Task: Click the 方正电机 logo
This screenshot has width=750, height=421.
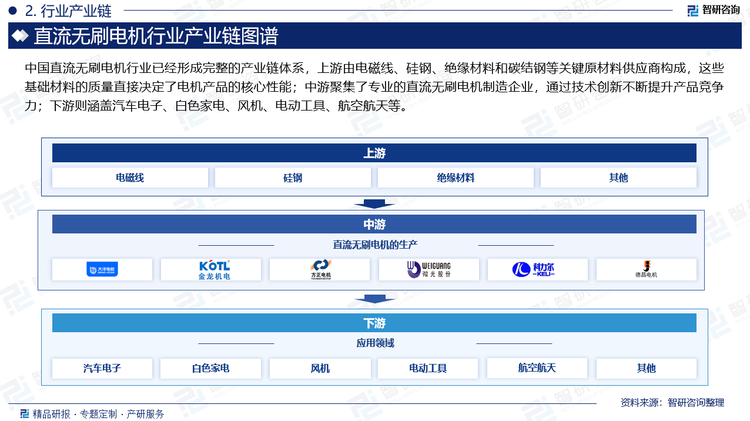Action: click(320, 269)
